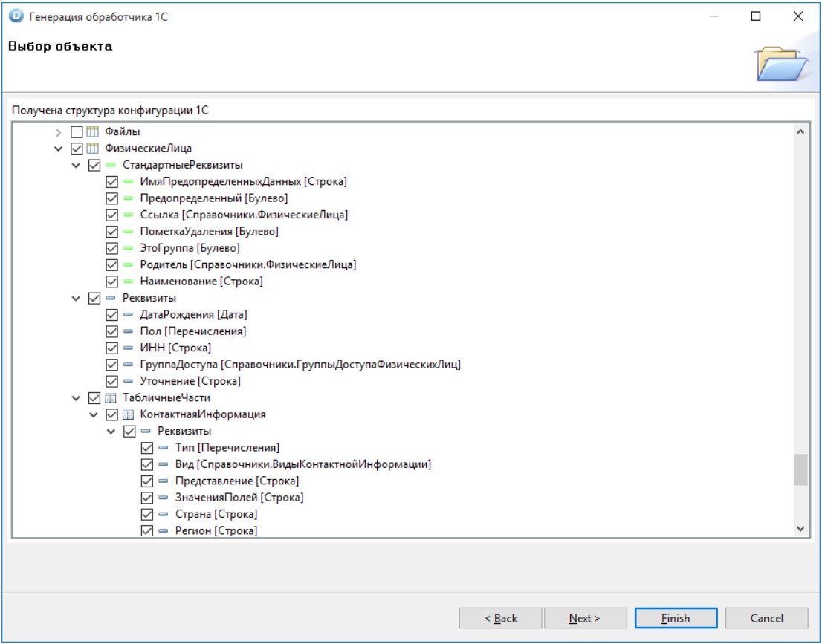Select row ПометкаУдаления [Булево]
Viewport: 825px width, 644px height.
pos(210,231)
